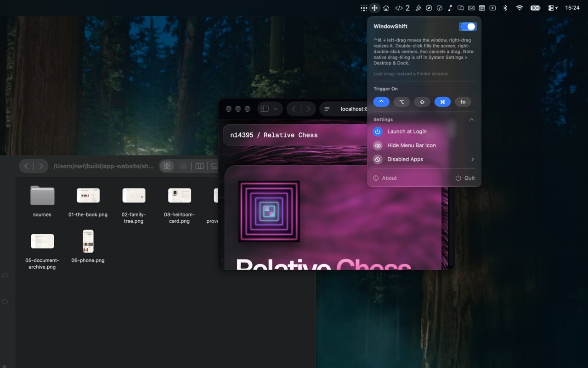Open the compass menu bar icon
This screenshot has width=588, height=368.
click(x=429, y=8)
